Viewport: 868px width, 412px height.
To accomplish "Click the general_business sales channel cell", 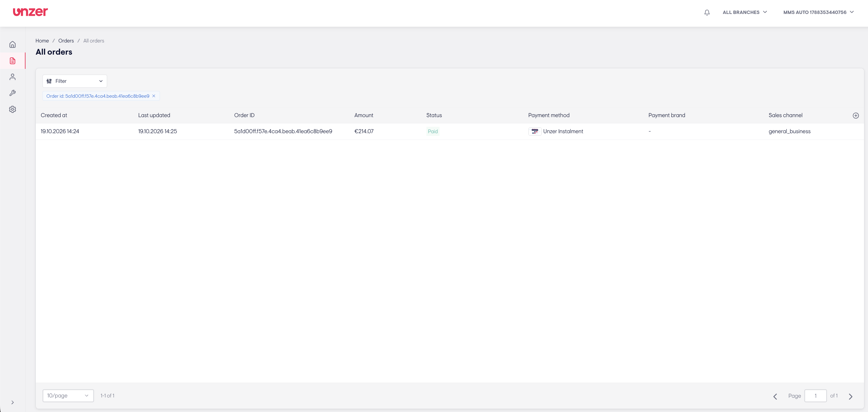I will pyautogui.click(x=789, y=131).
